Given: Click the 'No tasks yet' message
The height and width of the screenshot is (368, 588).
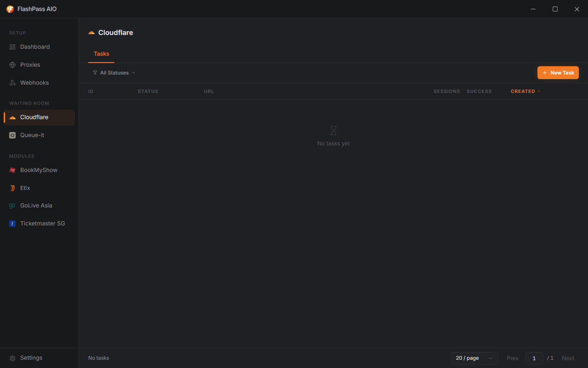Looking at the screenshot, I should (x=334, y=144).
